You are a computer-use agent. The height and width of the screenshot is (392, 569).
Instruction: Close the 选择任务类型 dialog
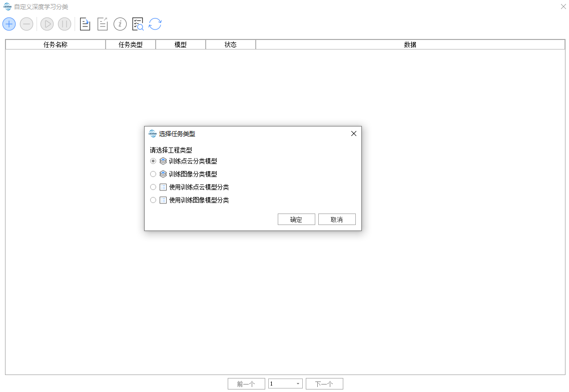click(354, 133)
